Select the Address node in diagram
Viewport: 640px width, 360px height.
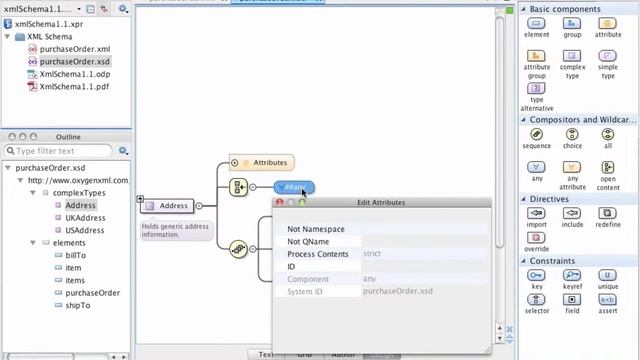167,206
